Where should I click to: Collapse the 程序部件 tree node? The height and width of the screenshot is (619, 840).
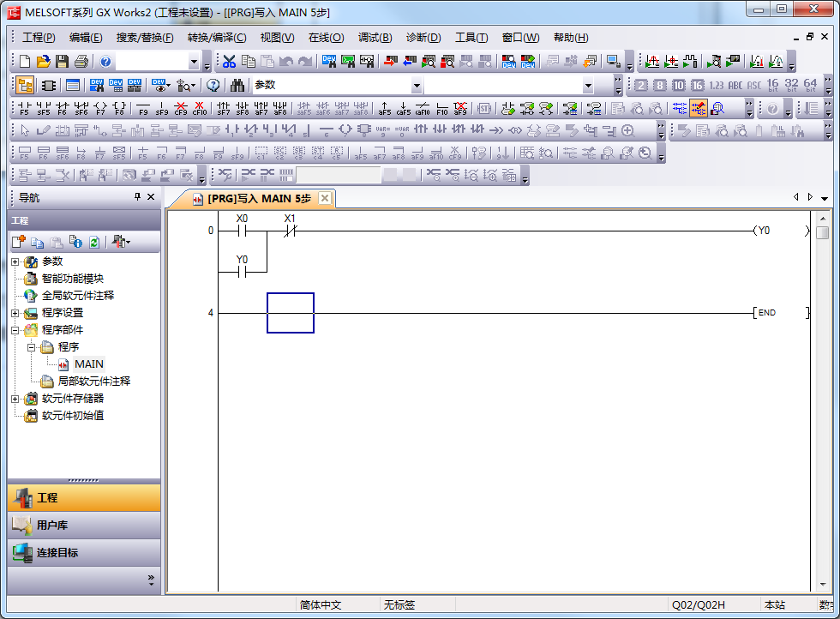15,330
